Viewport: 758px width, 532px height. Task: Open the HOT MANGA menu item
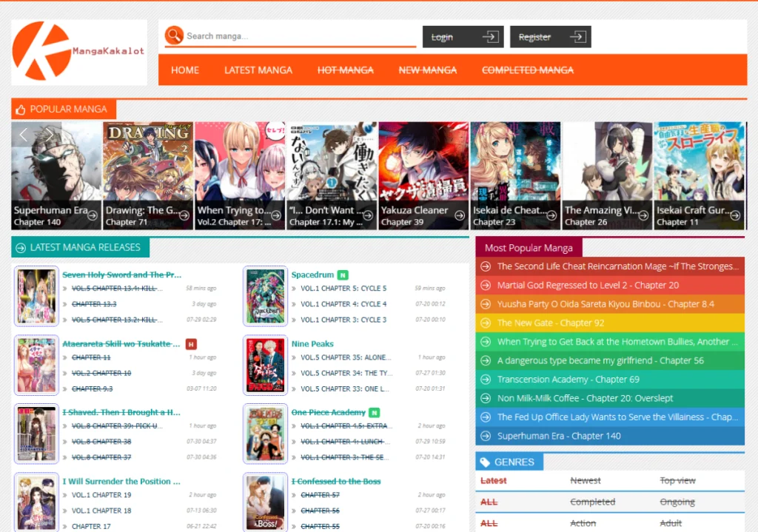(x=346, y=70)
